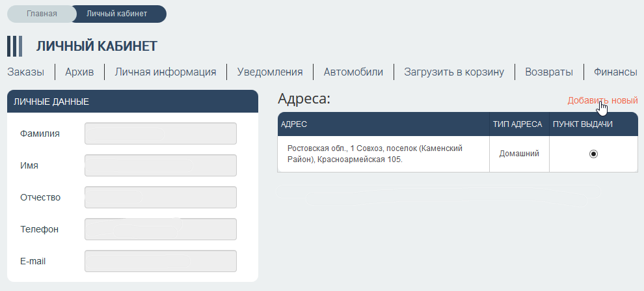The width and height of the screenshot is (644, 291).
Task: Open the Заказы tab
Action: coord(26,72)
